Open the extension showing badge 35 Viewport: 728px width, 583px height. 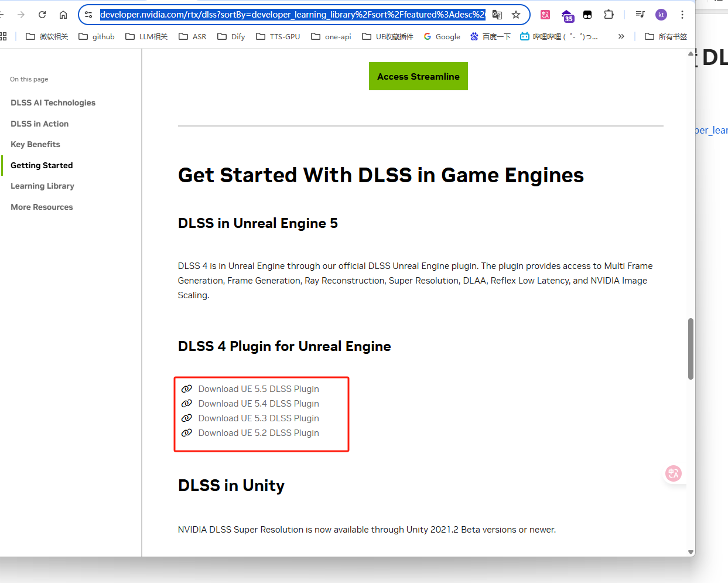click(x=567, y=16)
